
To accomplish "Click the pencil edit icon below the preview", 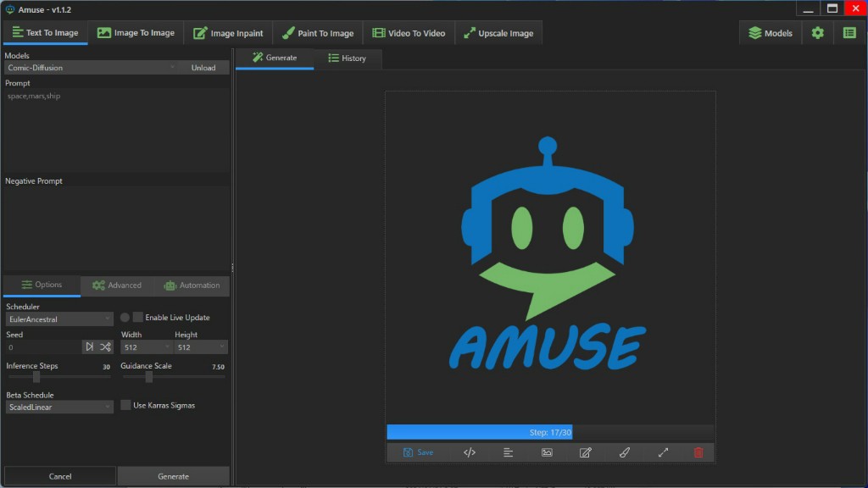I will click(585, 452).
